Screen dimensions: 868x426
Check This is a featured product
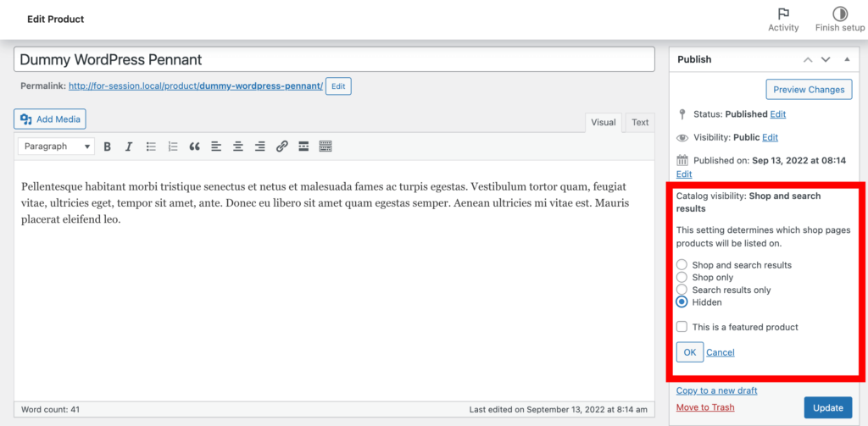[x=682, y=327]
